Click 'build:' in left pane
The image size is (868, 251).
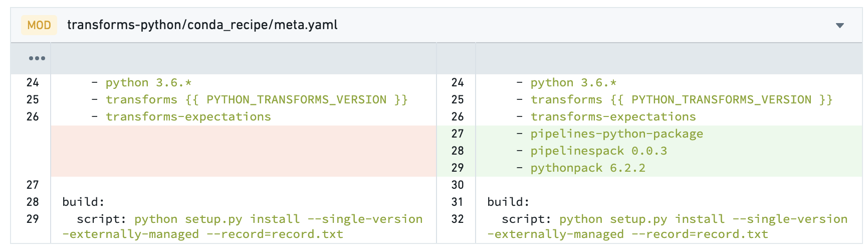pos(83,202)
